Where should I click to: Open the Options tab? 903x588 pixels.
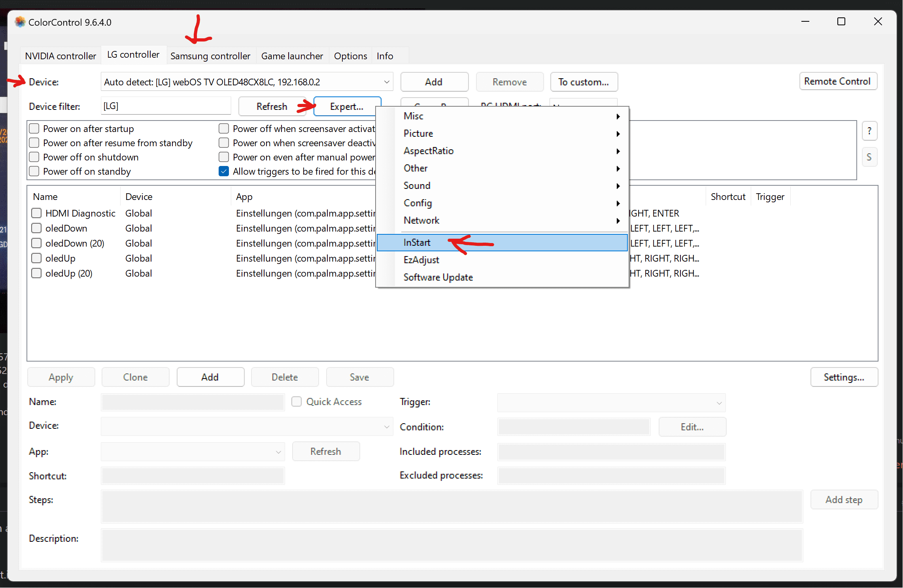coord(350,56)
